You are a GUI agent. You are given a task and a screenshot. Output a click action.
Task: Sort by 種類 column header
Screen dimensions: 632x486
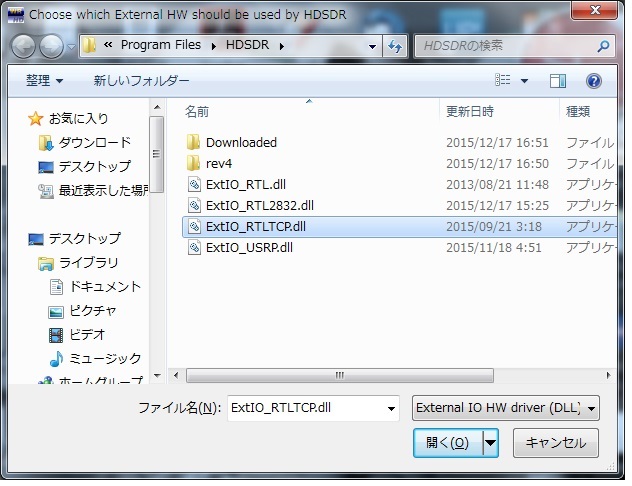tap(578, 111)
